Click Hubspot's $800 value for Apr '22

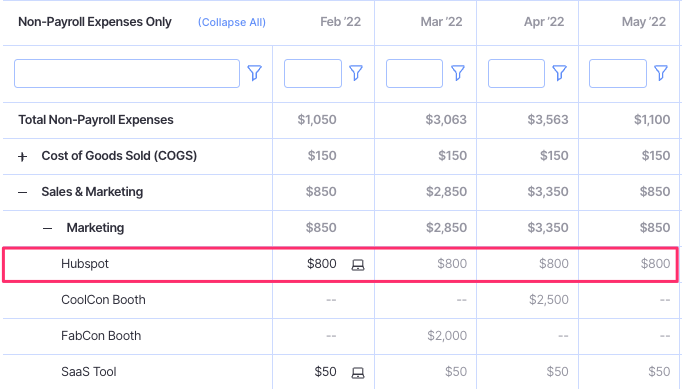click(x=554, y=264)
